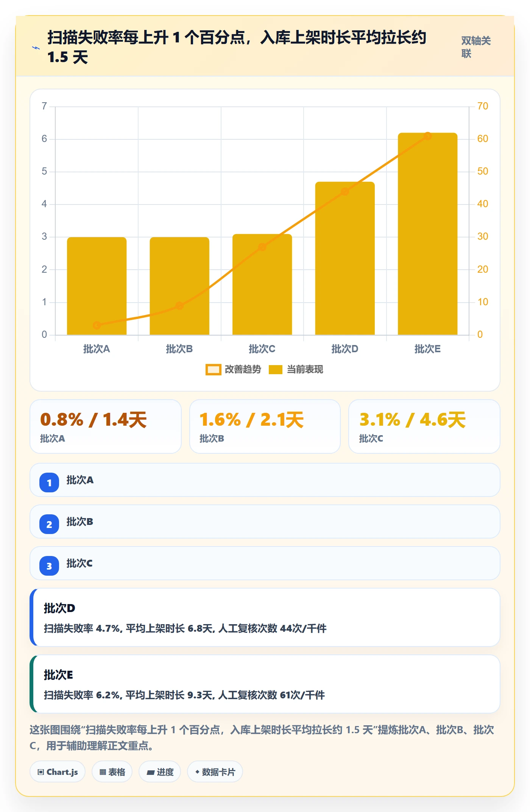
Task: Open the 1.6% / 2.1天 data card
Action: [x=265, y=426]
